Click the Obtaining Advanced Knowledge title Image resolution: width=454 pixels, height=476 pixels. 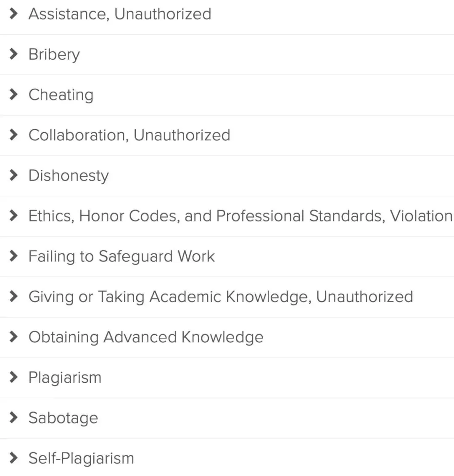[x=146, y=337]
